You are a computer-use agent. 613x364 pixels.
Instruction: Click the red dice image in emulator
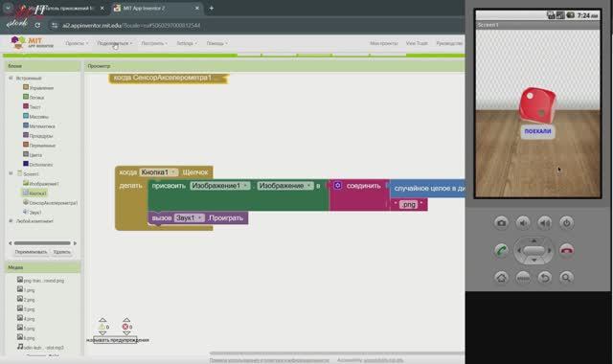click(x=537, y=104)
